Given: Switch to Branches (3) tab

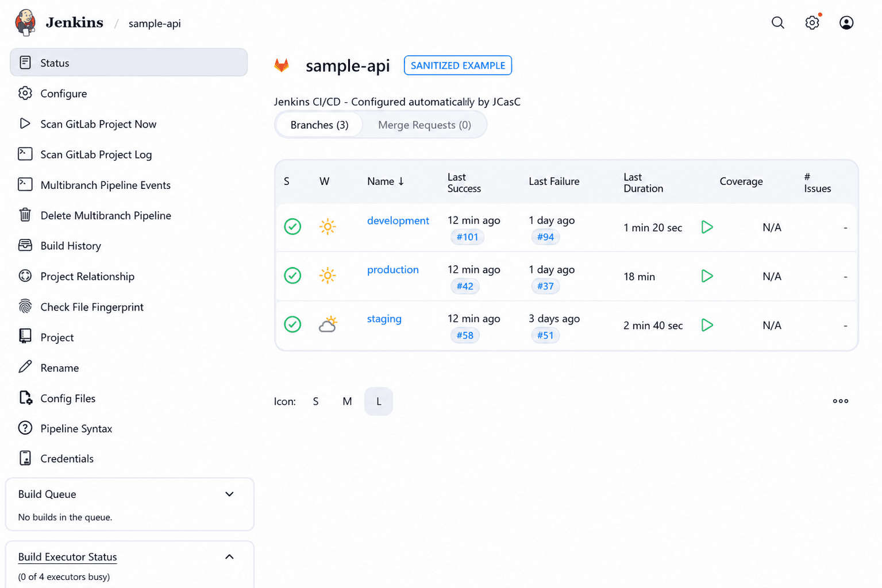Looking at the screenshot, I should click(319, 125).
